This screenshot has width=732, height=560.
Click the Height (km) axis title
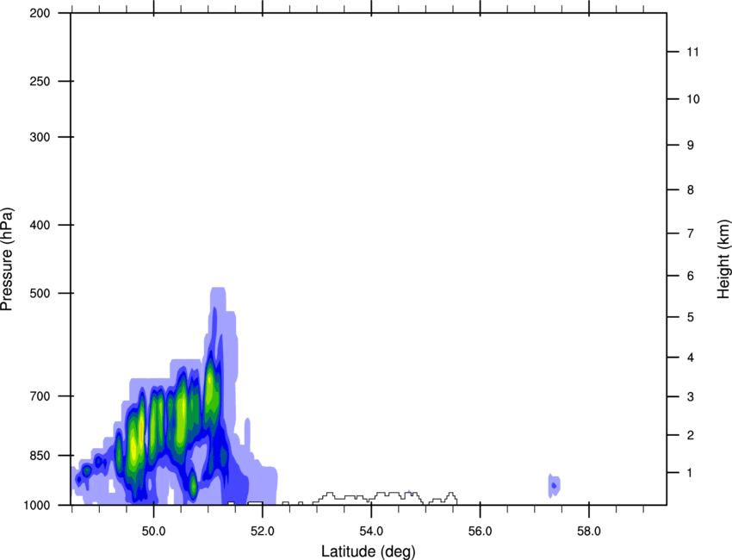pos(723,259)
